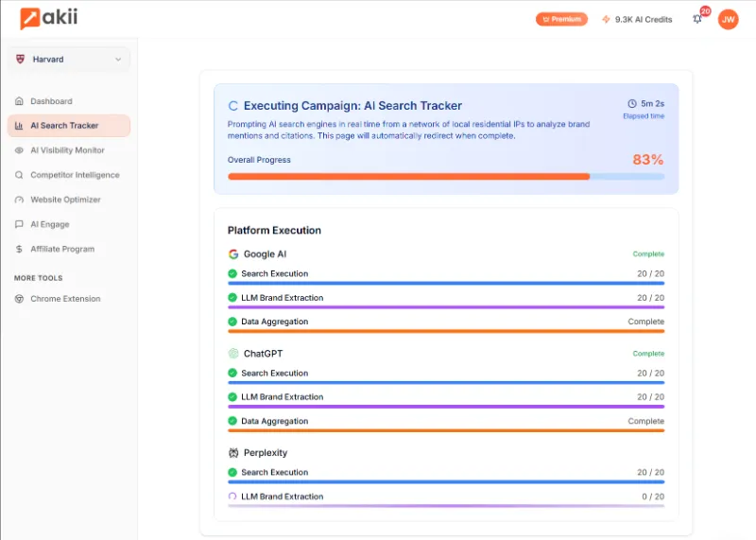Viewport: 756px width, 540px height.
Task: Open Chrome Extension tool link
Action: point(69,299)
